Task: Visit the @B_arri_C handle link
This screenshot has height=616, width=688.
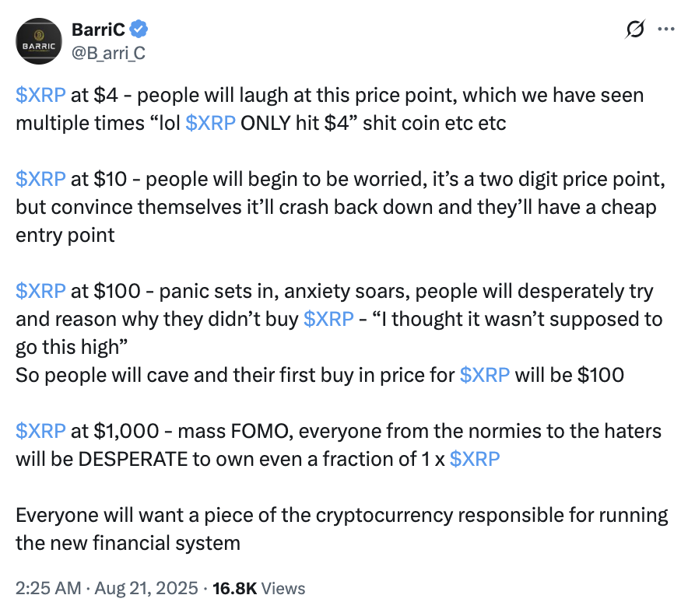Action: click(108, 53)
